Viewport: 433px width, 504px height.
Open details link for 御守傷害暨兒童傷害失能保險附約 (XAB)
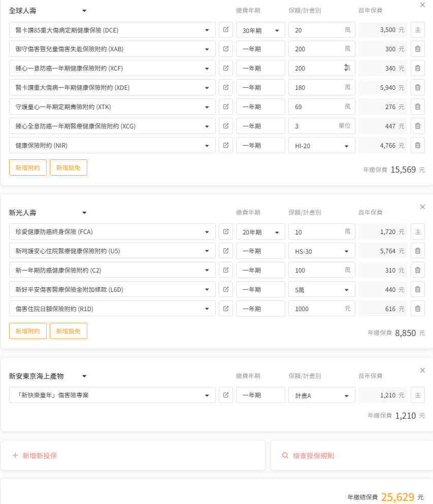[x=226, y=49]
